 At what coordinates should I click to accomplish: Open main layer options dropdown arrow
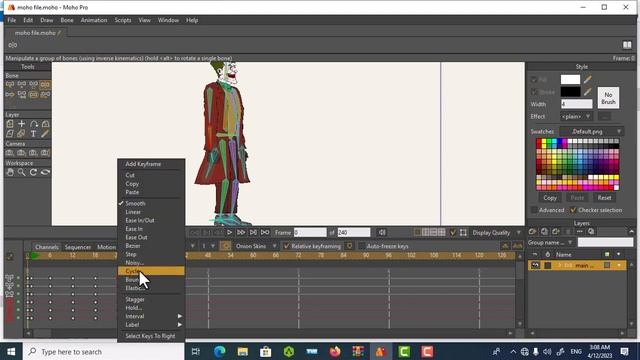click(619, 265)
